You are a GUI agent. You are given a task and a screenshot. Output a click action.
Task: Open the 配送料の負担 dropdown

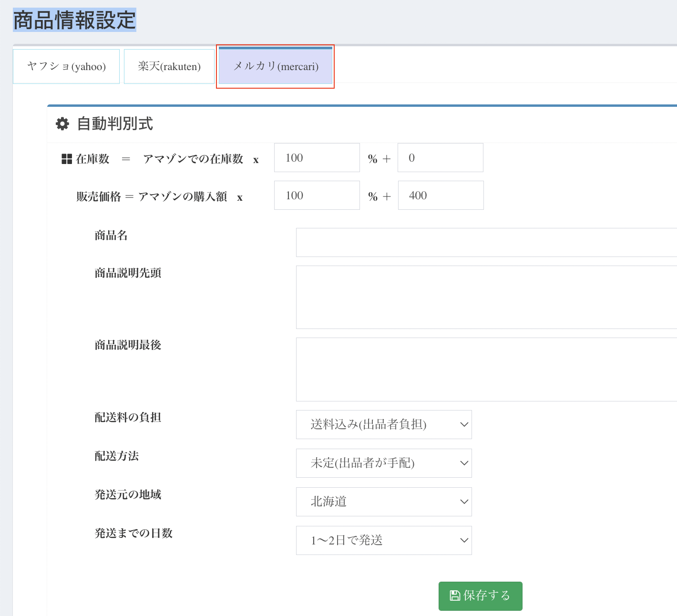[x=384, y=424]
